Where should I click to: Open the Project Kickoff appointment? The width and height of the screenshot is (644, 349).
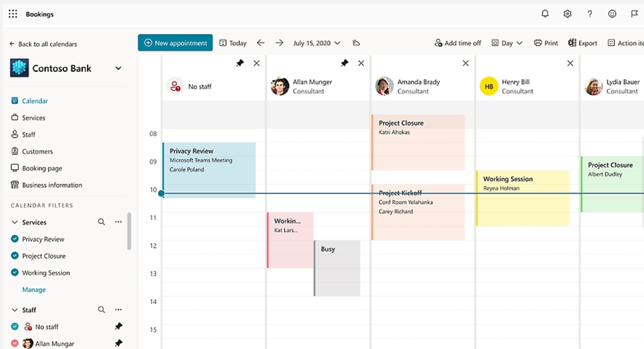[x=418, y=212]
